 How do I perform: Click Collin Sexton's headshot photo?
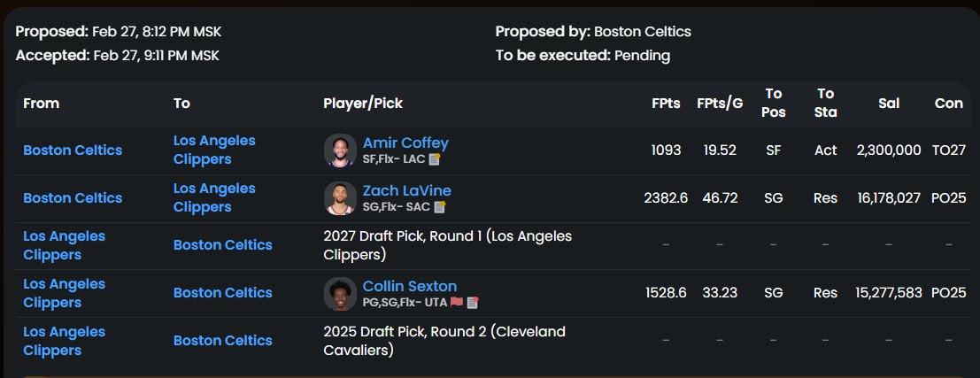tap(340, 294)
